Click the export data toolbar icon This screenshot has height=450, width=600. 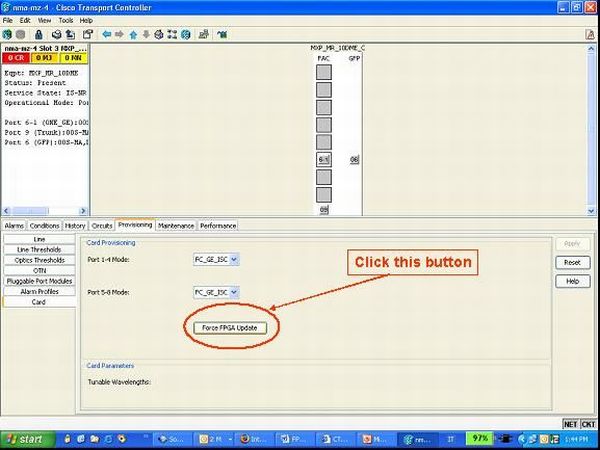coord(70,35)
